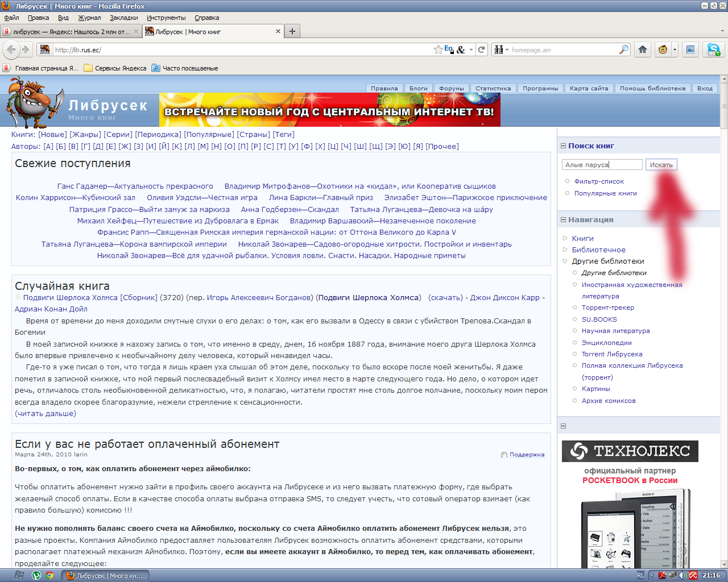Open the Инструменты menu
This screenshot has width=728, height=582.
click(166, 18)
